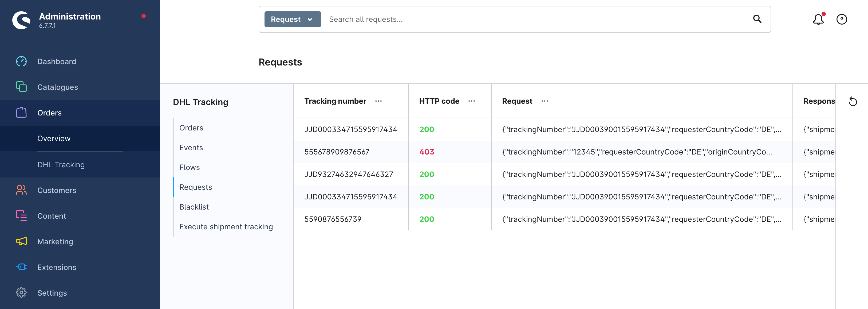Click tracking number 5590876556739

(x=333, y=219)
